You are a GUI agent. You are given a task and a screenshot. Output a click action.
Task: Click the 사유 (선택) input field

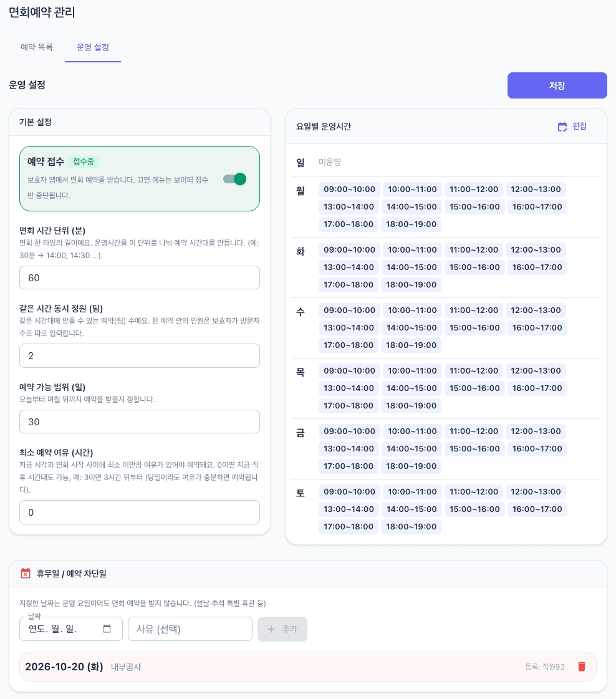190,629
